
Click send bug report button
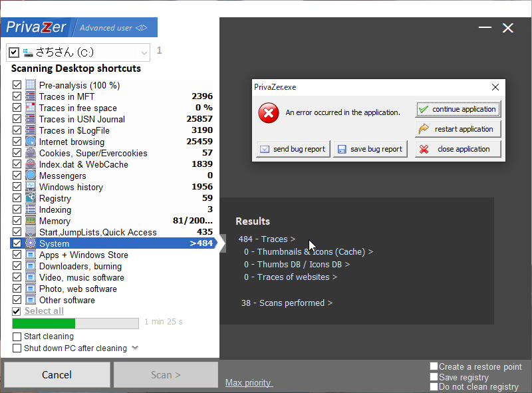point(293,149)
